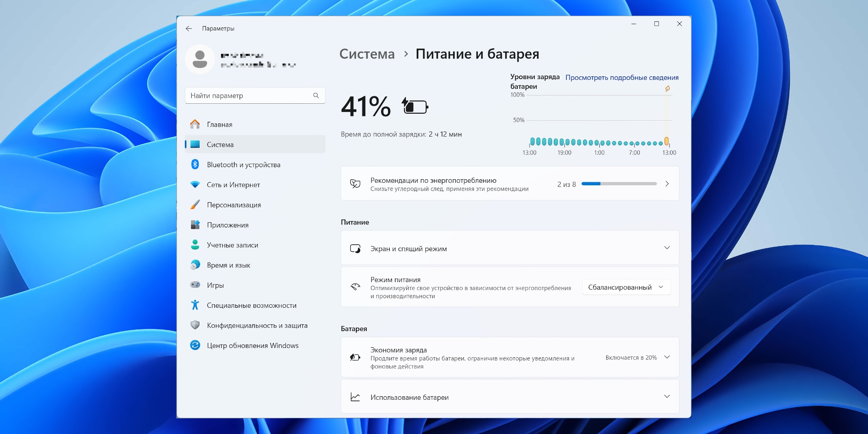Screen dimensions: 868x434
Task: Click the Система monitor icon
Action: [x=195, y=144]
